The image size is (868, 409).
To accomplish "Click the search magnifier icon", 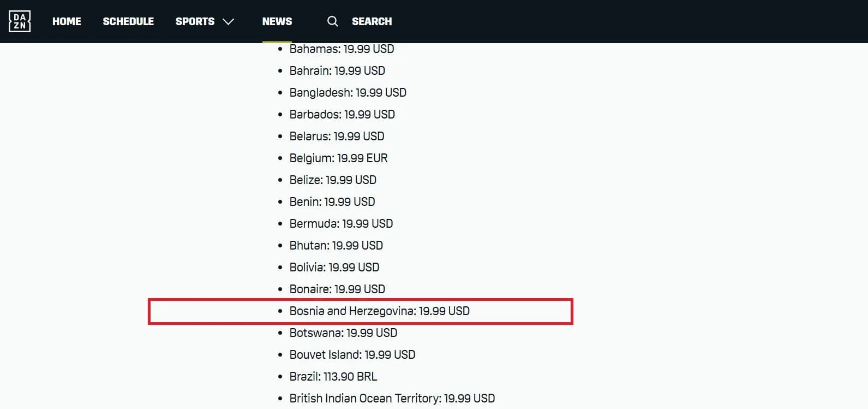I will [332, 21].
